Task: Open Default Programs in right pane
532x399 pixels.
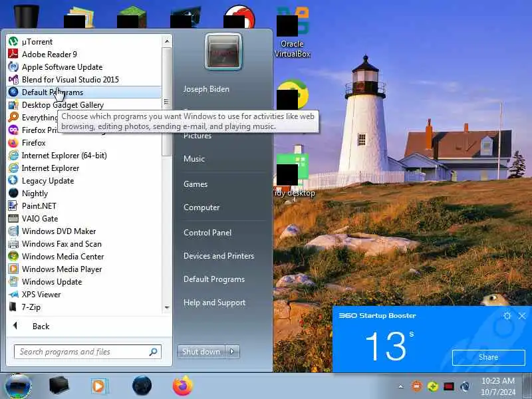Action: point(214,279)
